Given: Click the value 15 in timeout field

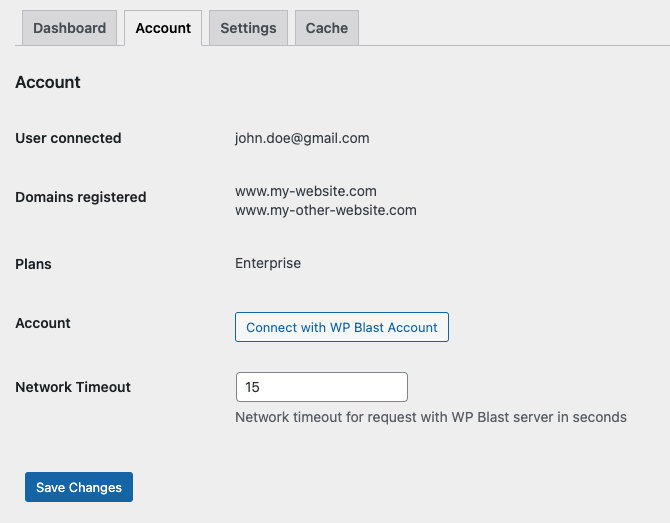Looking at the screenshot, I should pos(252,387).
